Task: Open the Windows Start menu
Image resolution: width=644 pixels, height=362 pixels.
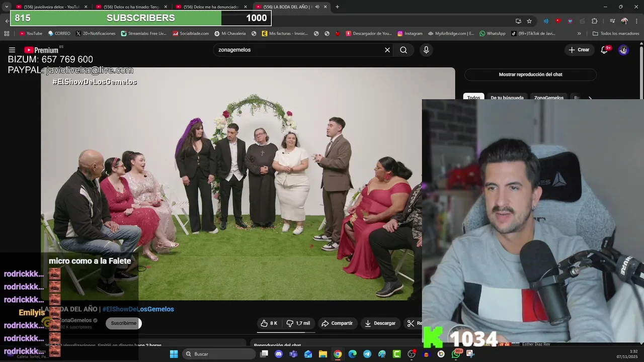Action: (174, 354)
